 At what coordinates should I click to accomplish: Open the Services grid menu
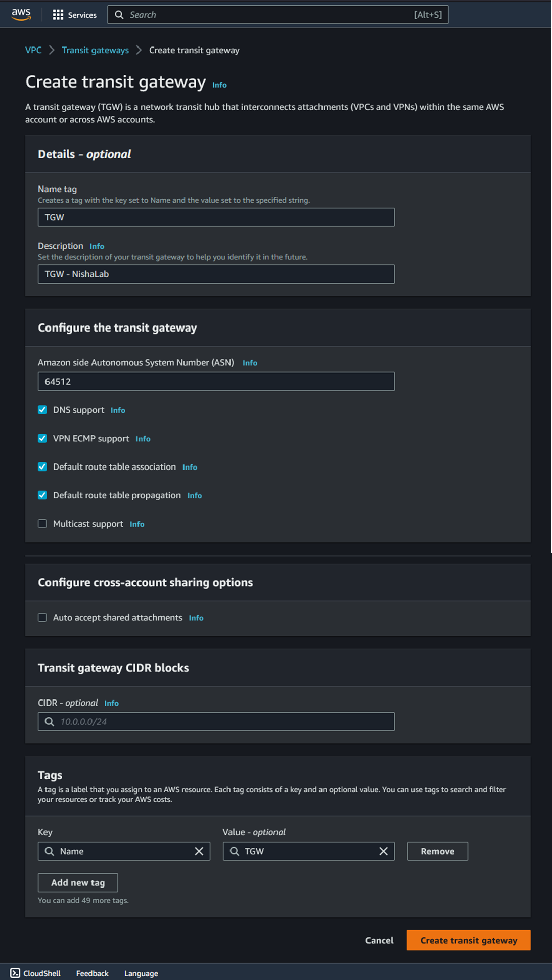pos(58,15)
